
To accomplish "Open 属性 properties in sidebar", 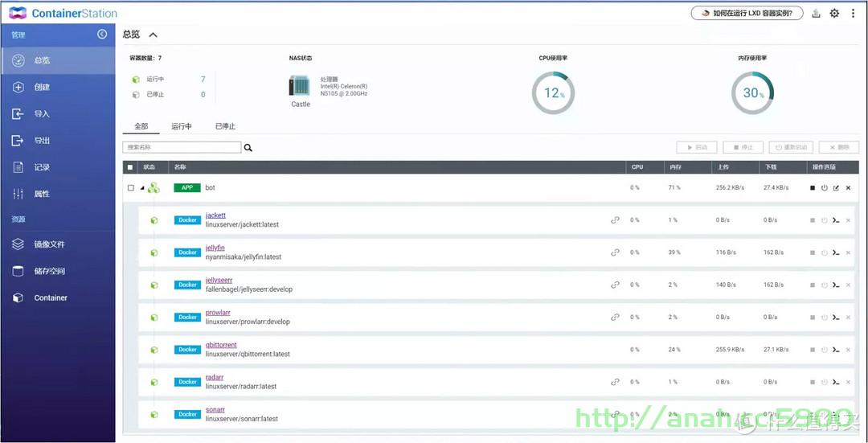I will pos(58,194).
